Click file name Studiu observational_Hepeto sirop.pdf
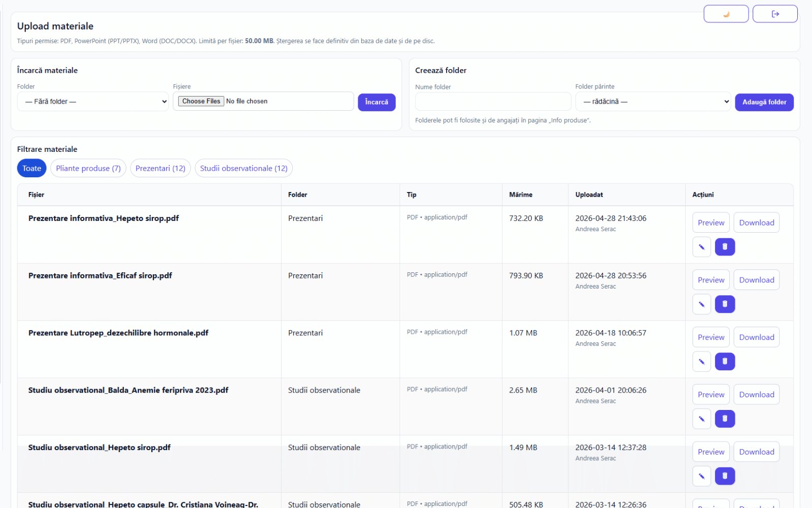Viewport: 812px width, 508px height. (99, 448)
